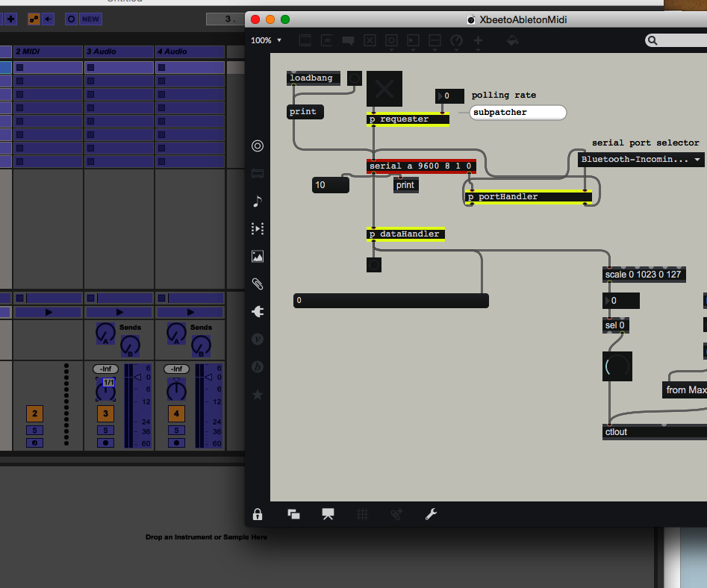Click the Max search field
The height and width of the screenshot is (588, 707).
pyautogui.click(x=676, y=40)
